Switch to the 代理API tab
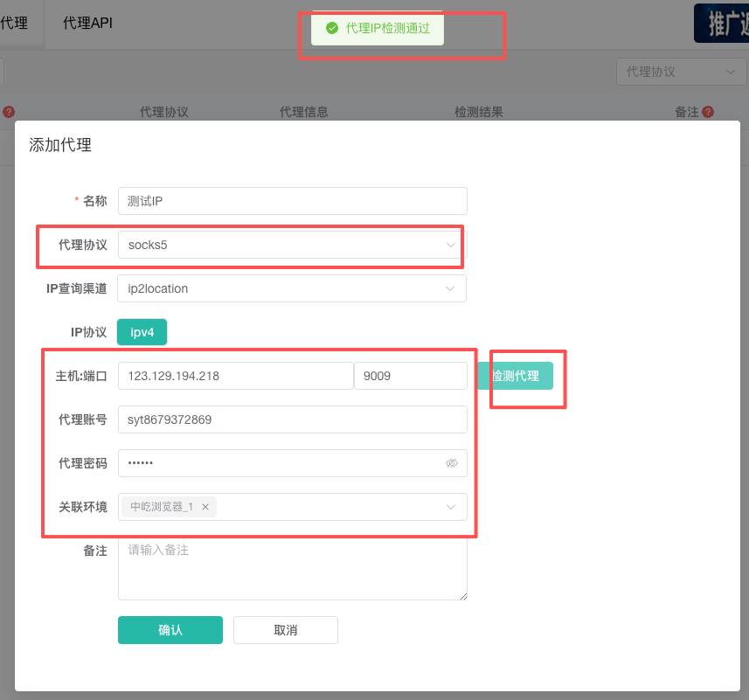The height and width of the screenshot is (700, 749). coord(87,24)
